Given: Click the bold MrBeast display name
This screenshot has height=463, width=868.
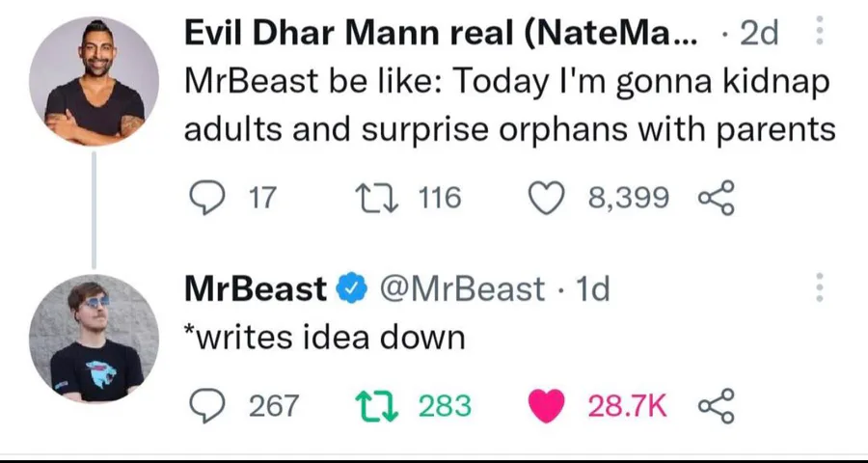Looking at the screenshot, I should [x=256, y=288].
